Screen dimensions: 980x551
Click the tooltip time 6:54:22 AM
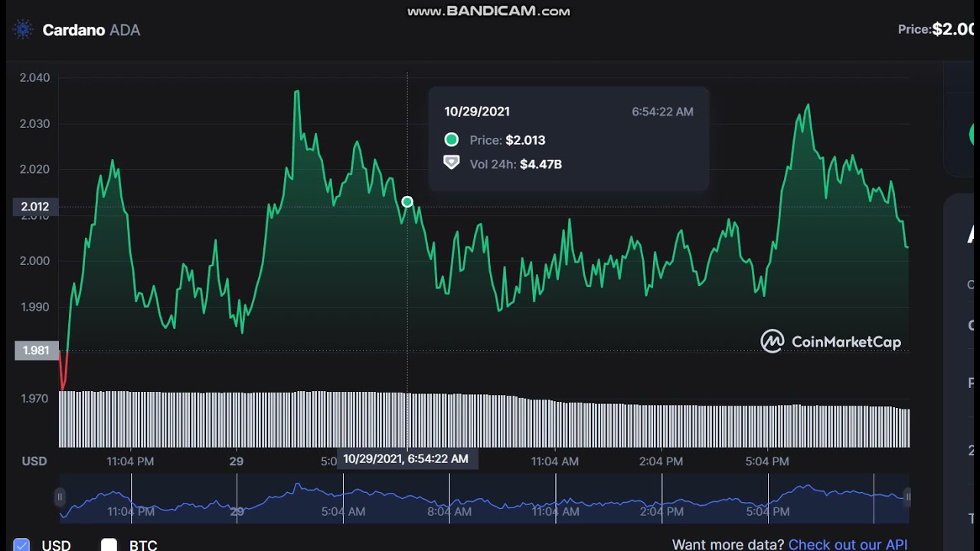pyautogui.click(x=662, y=112)
